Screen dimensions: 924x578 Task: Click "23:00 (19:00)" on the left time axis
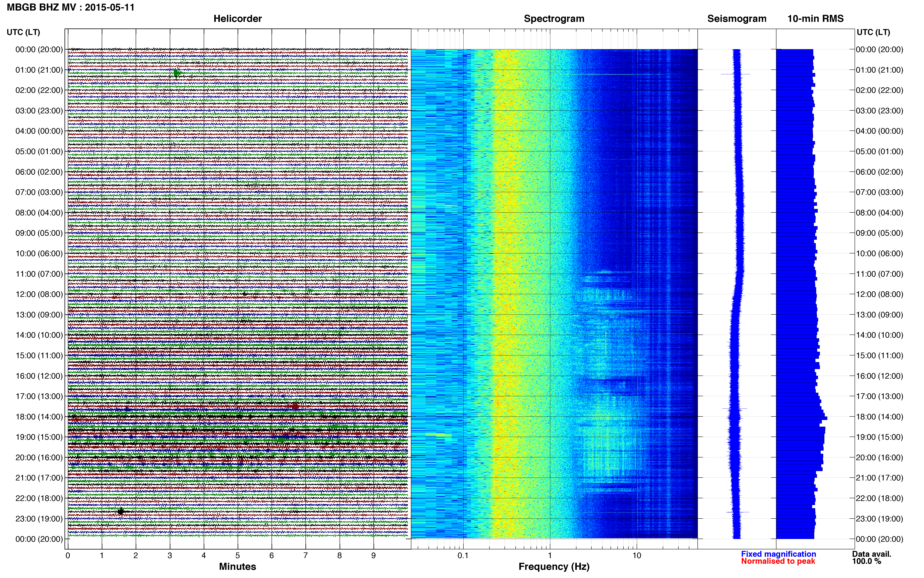click(39, 519)
